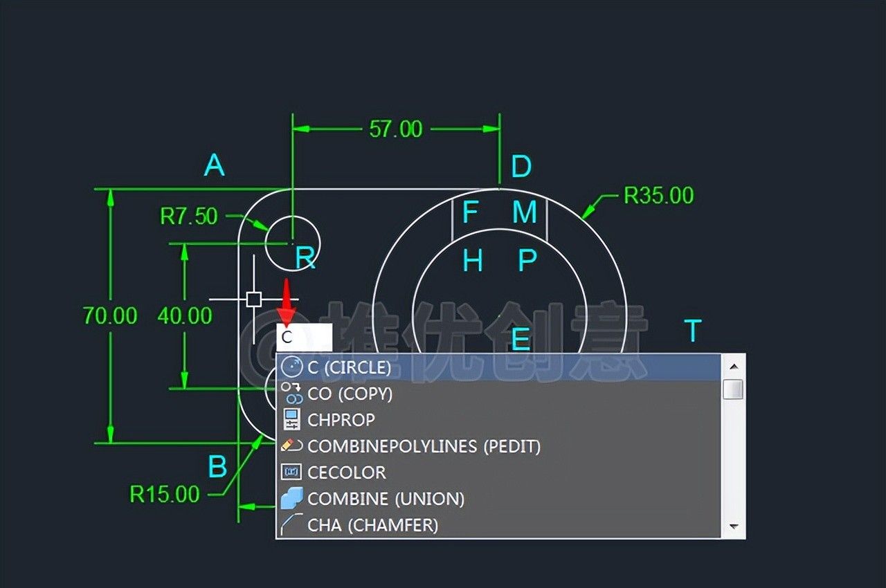Click the suggestion list scrollbar thumb
886x588 pixels.
click(733, 389)
